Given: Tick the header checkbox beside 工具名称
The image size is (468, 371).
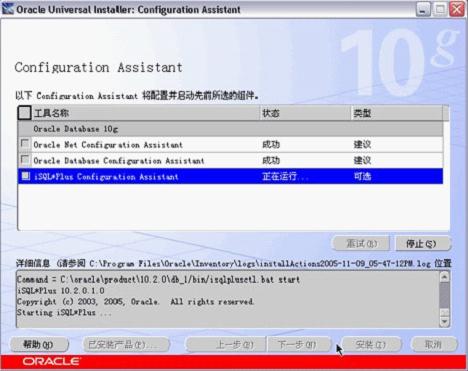Looking at the screenshot, I should 24,113.
